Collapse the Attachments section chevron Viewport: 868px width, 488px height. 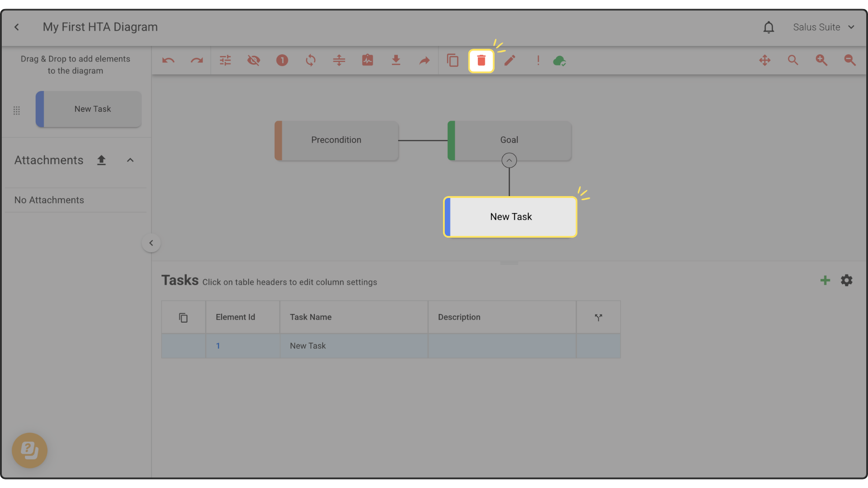(x=130, y=160)
